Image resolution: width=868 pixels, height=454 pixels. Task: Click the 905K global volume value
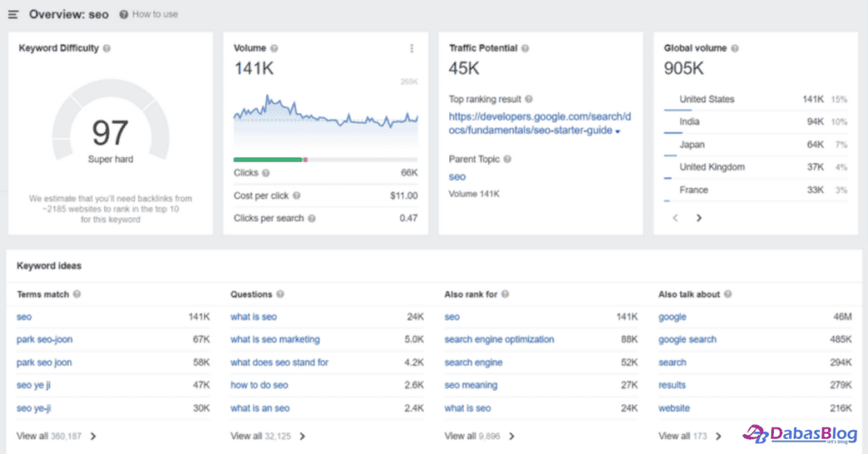684,69
